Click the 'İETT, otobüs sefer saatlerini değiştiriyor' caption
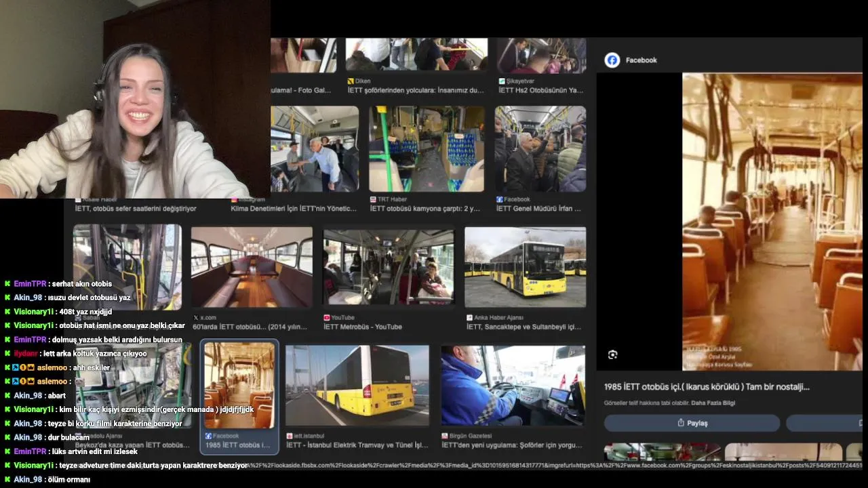 pyautogui.click(x=136, y=209)
